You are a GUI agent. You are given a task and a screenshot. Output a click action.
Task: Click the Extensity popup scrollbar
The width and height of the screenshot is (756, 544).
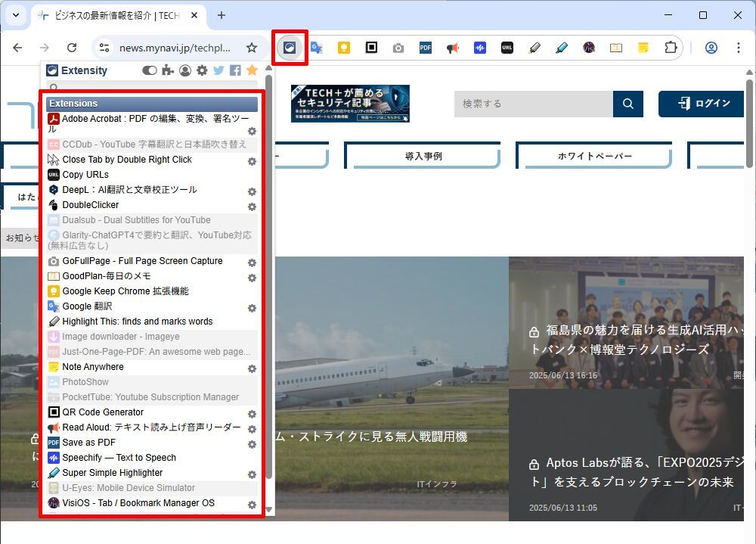pos(269,278)
